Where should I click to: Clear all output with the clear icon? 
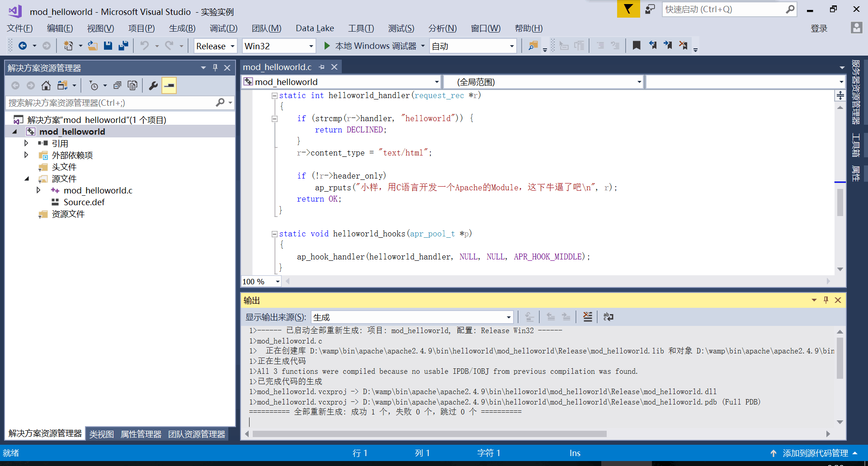[x=587, y=317]
